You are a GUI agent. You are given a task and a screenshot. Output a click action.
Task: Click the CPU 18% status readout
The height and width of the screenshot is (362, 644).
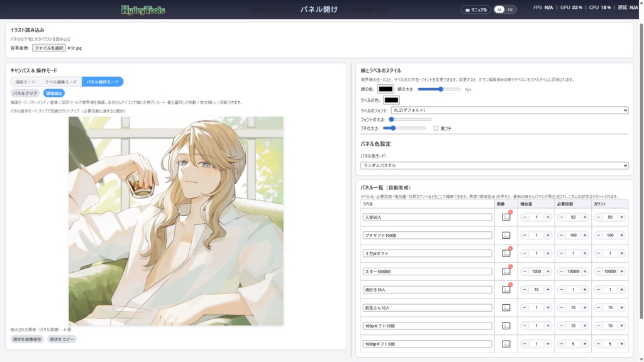tap(599, 8)
